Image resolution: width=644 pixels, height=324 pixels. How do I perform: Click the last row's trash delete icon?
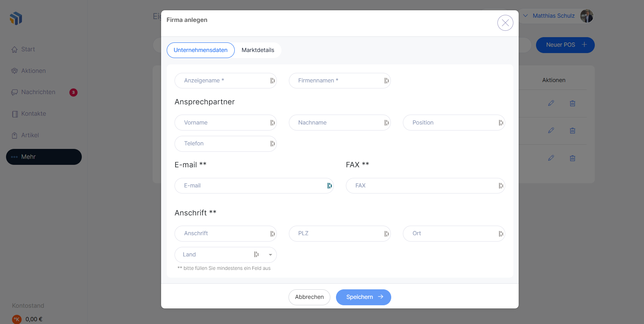(x=572, y=158)
